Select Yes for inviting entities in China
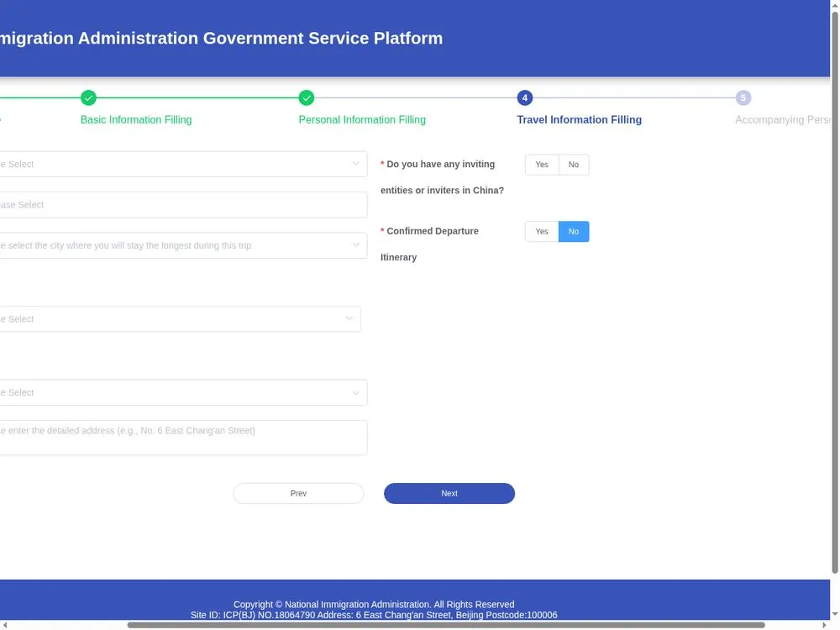The height and width of the screenshot is (630, 840). [x=542, y=165]
